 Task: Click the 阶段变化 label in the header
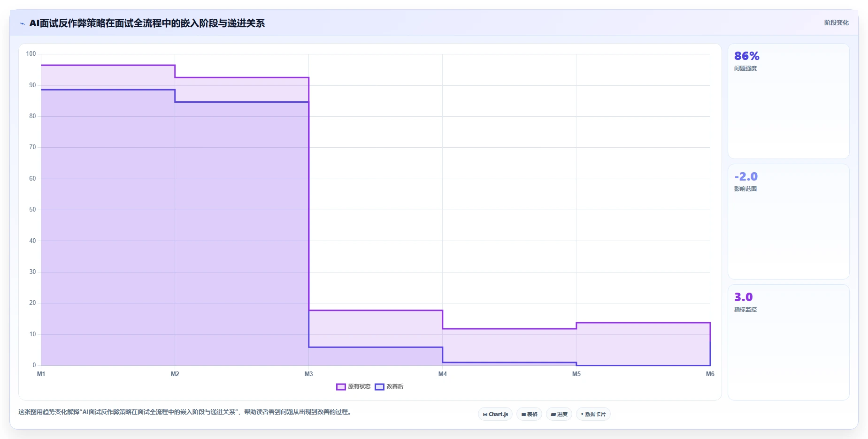836,23
